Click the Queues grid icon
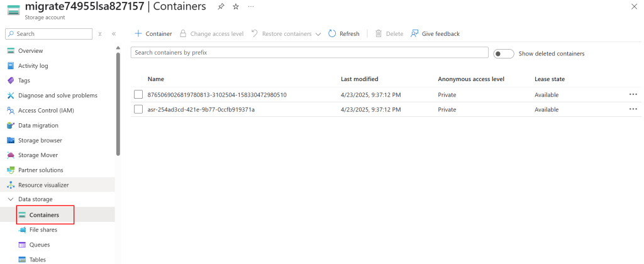 point(22,245)
